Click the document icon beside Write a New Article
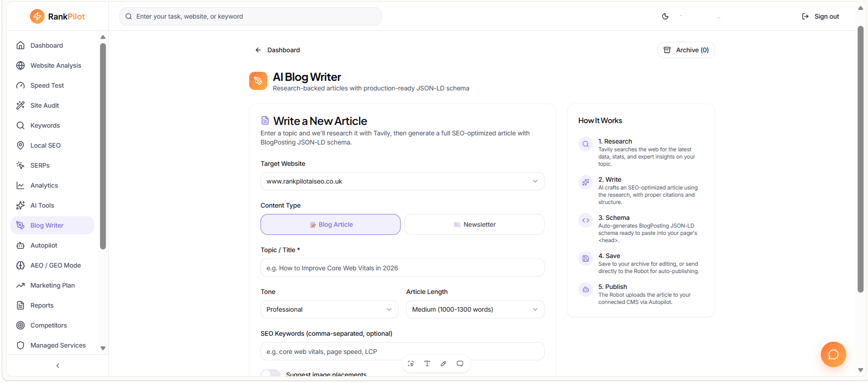 click(265, 120)
